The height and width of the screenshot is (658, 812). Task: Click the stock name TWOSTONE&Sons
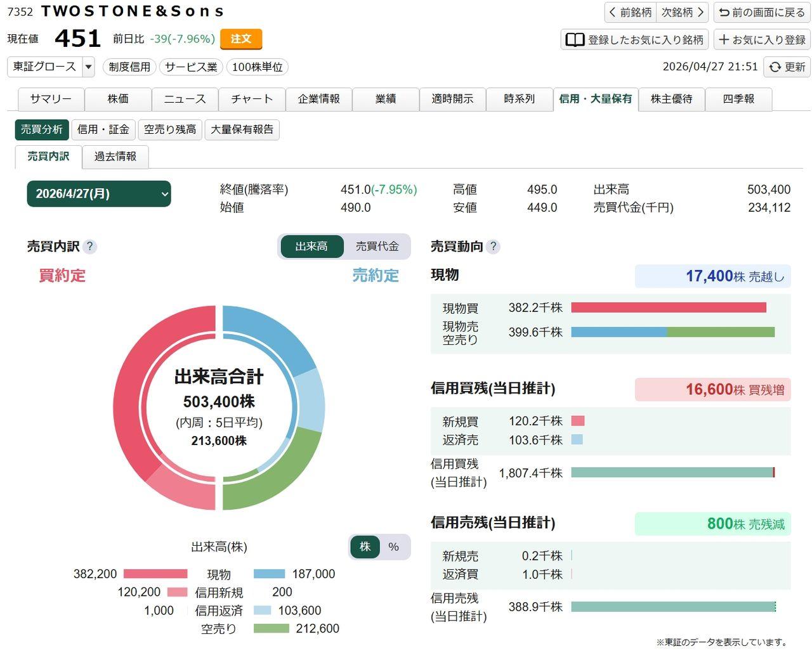132,11
